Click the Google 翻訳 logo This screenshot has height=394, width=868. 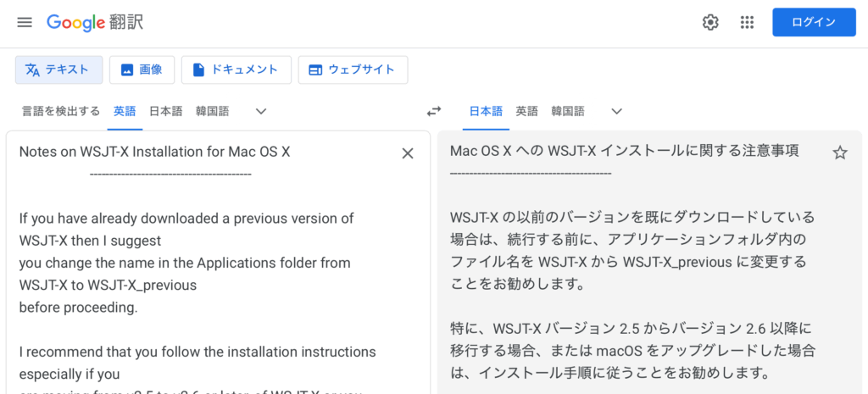[x=95, y=22]
